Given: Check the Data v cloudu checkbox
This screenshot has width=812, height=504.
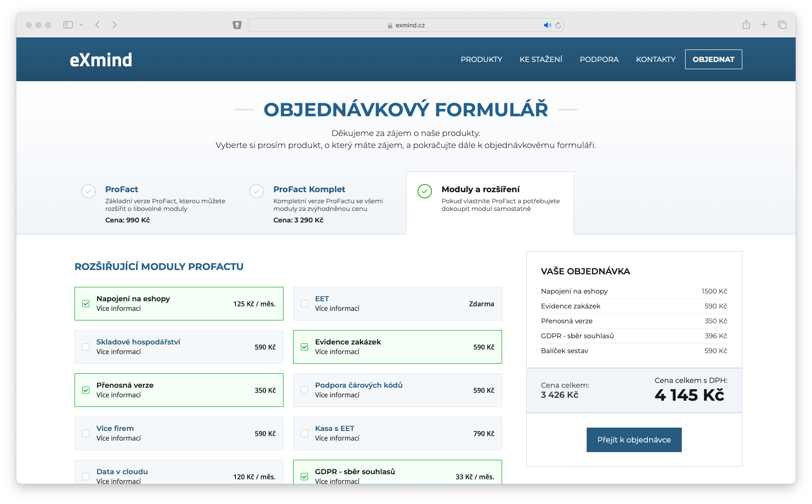Looking at the screenshot, I should coord(86,477).
